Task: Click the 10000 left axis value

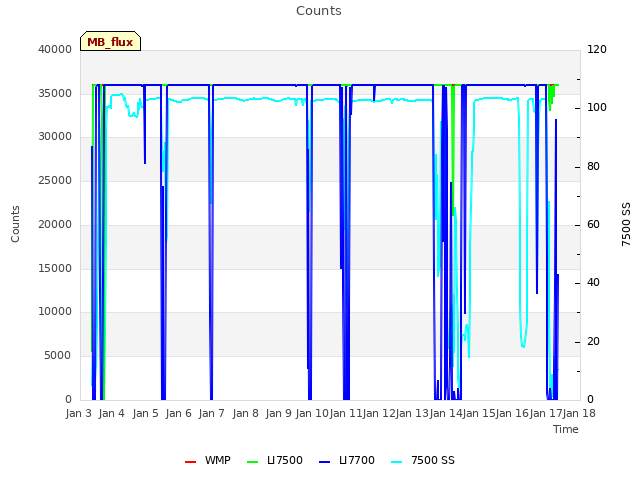Action: tap(55, 312)
